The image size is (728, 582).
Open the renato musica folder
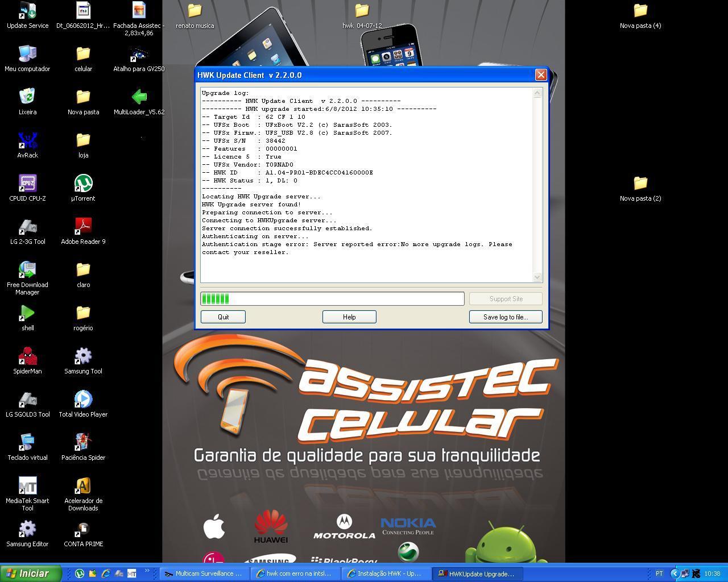[195, 15]
